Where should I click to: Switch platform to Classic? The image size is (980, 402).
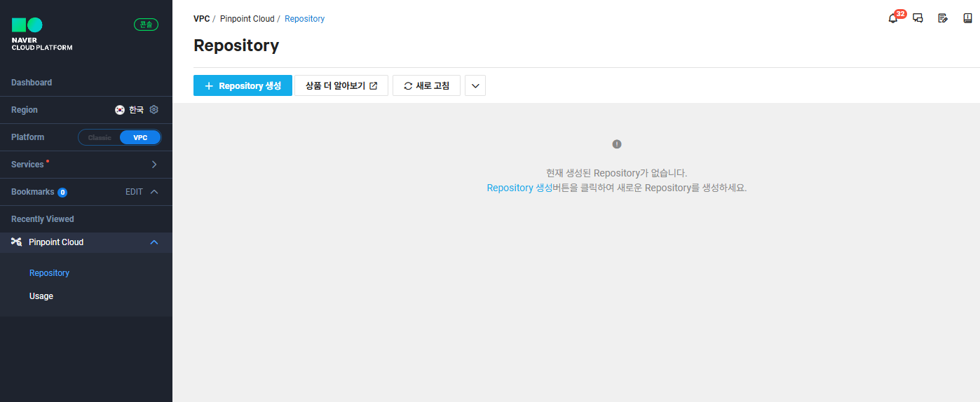(x=100, y=137)
